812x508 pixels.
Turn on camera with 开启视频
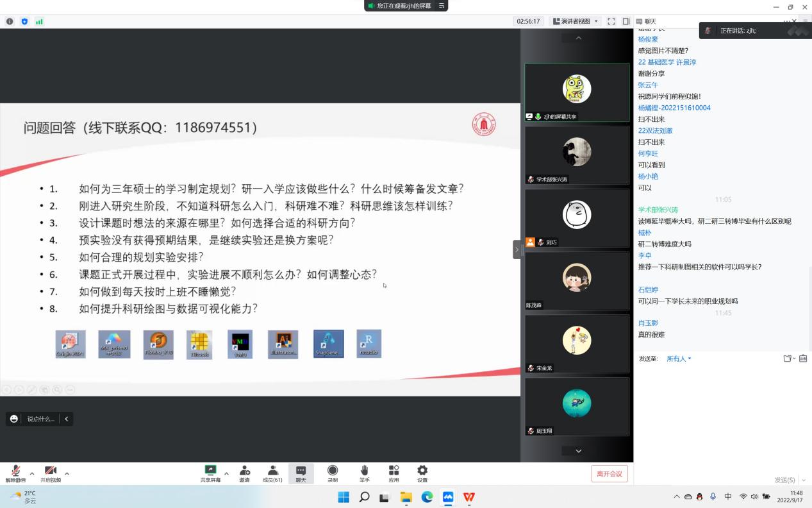point(51,473)
